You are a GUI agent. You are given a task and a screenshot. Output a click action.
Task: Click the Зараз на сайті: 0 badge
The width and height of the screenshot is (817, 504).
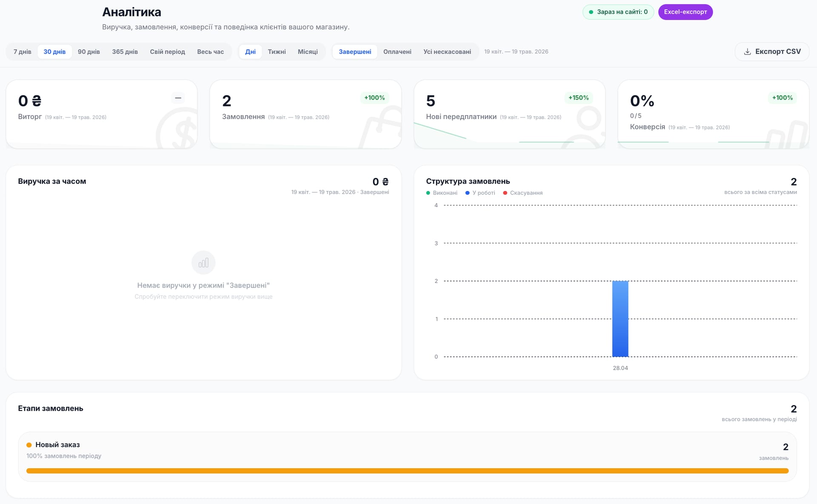pyautogui.click(x=618, y=12)
